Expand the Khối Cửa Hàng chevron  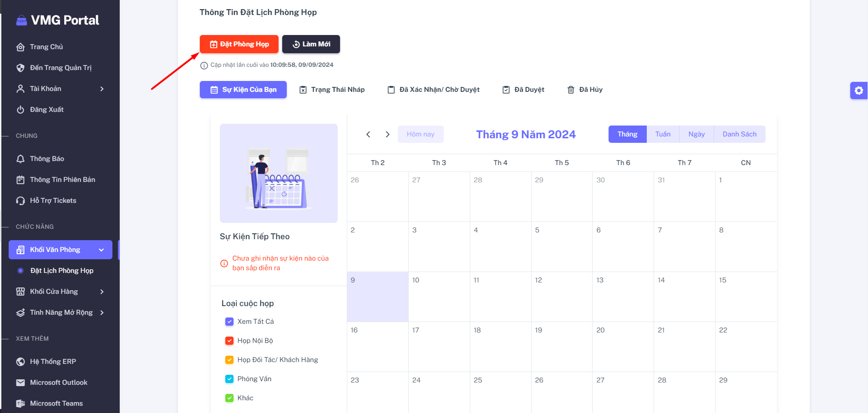coord(102,292)
